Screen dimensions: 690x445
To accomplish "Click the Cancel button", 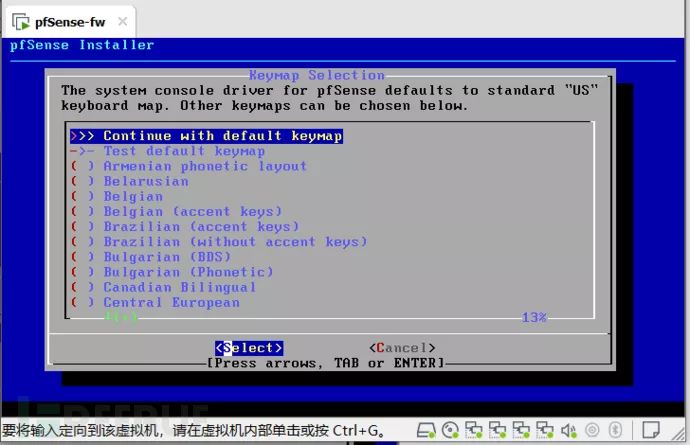I will click(402, 348).
